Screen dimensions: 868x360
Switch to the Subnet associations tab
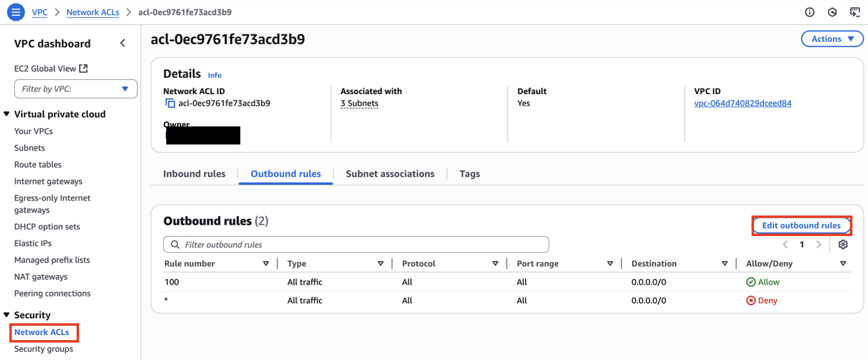[x=390, y=174]
